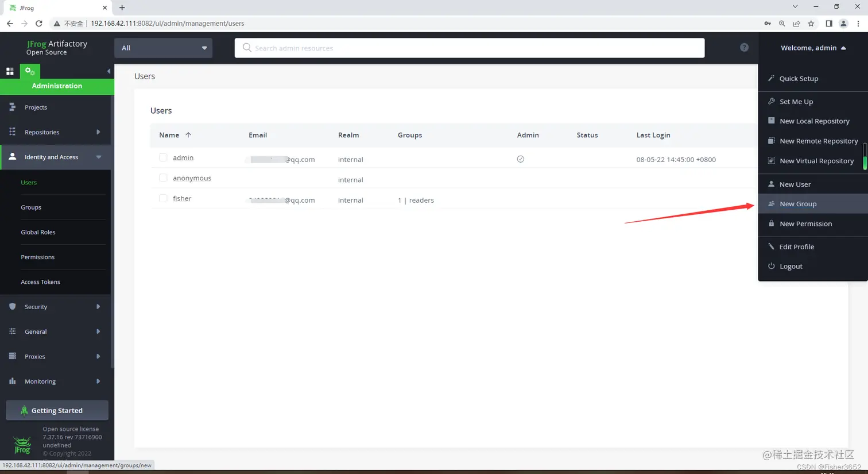
Task: Open a new browser tab
Action: (x=122, y=7)
